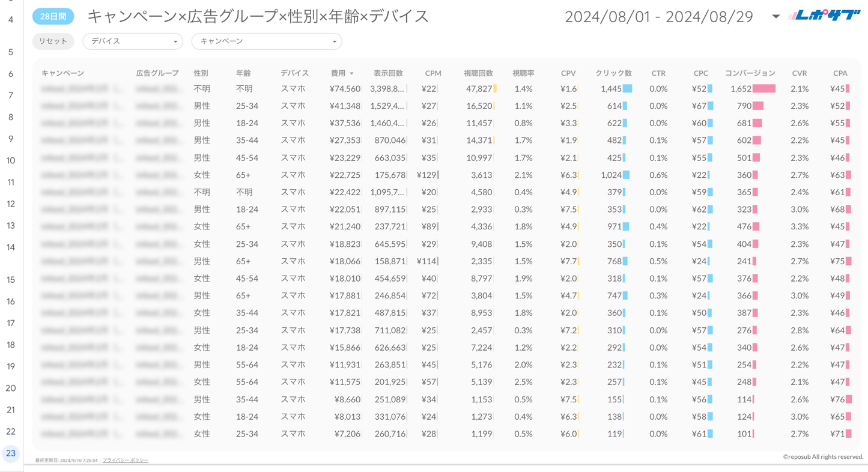The width and height of the screenshot is (868, 472).
Task: Click the リセット button
Action: coord(53,41)
